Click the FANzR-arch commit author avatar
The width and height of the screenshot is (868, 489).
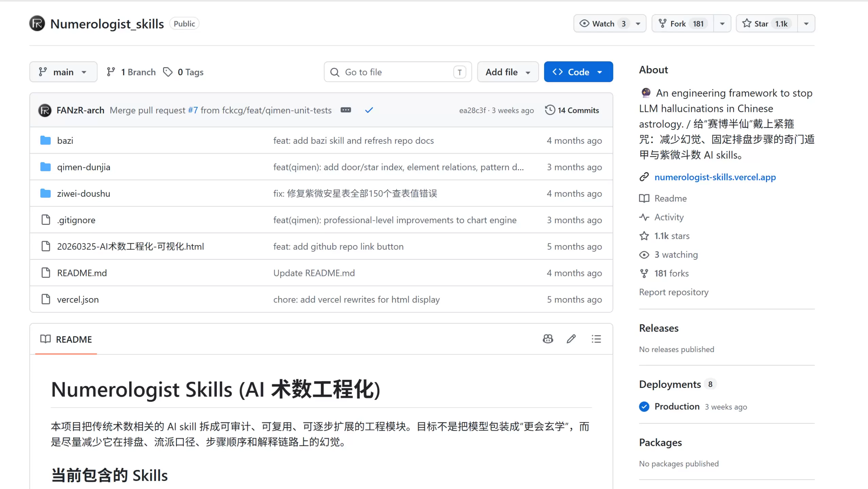coord(45,110)
